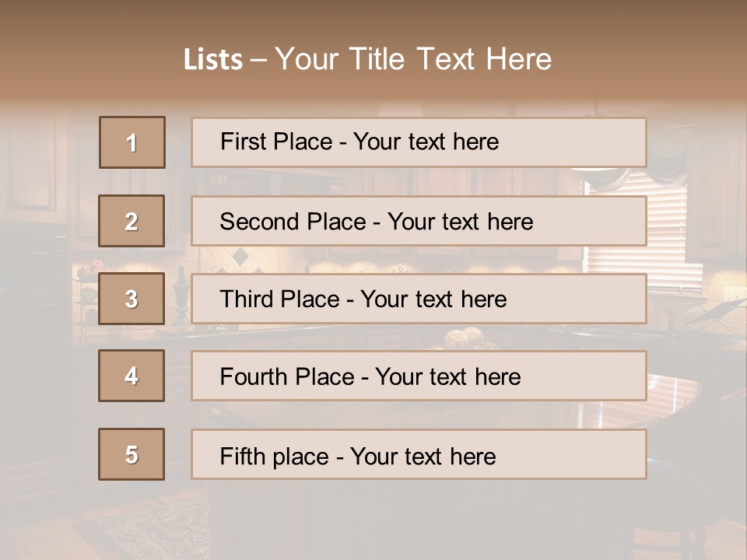Click the Fourth Place text box
The image size is (747, 560).
[x=419, y=376]
